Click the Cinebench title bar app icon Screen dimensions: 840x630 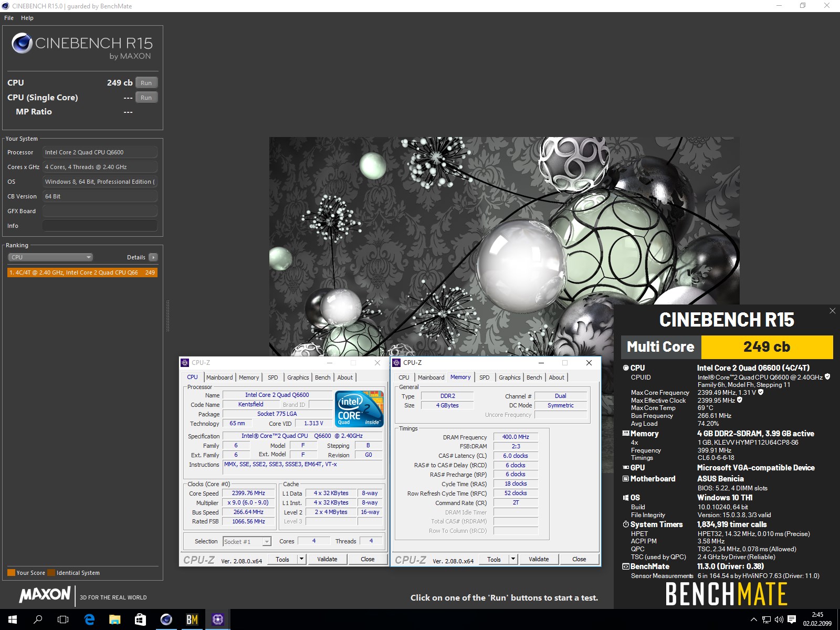pos(6,6)
